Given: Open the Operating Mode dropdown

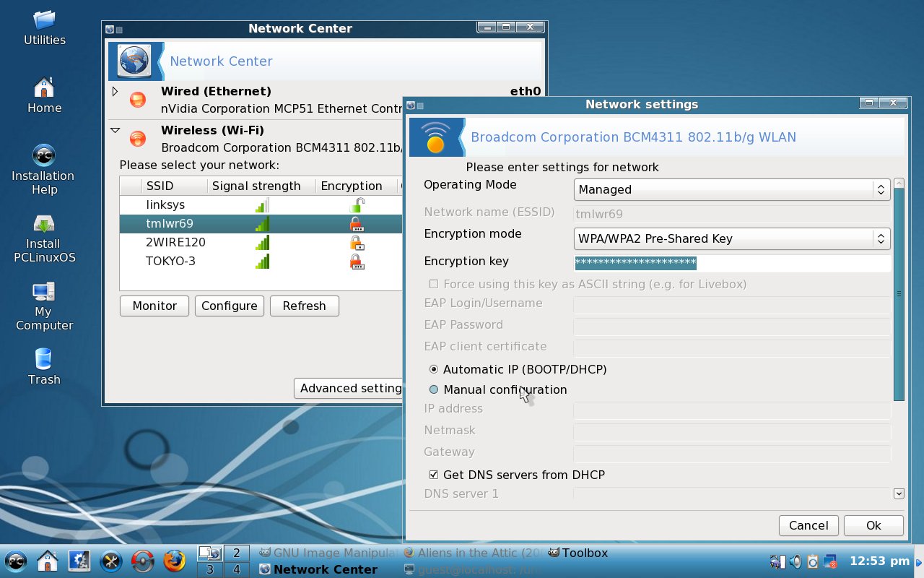Looking at the screenshot, I should (732, 189).
